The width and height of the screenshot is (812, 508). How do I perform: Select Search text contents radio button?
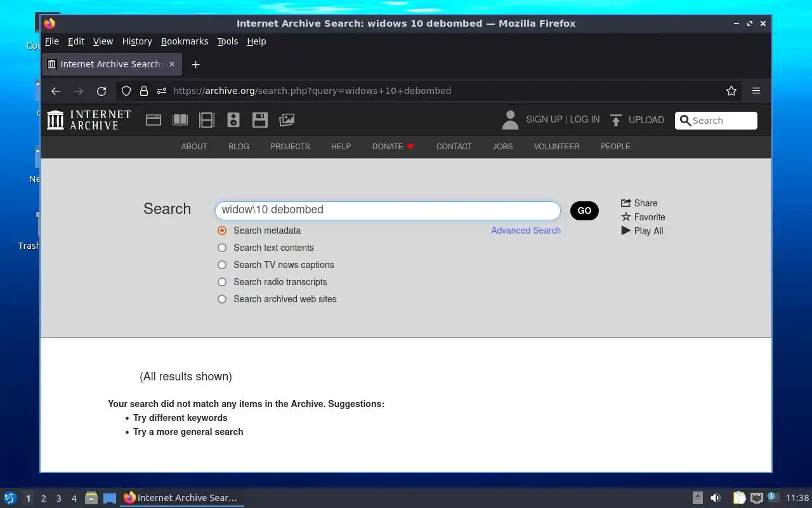222,248
